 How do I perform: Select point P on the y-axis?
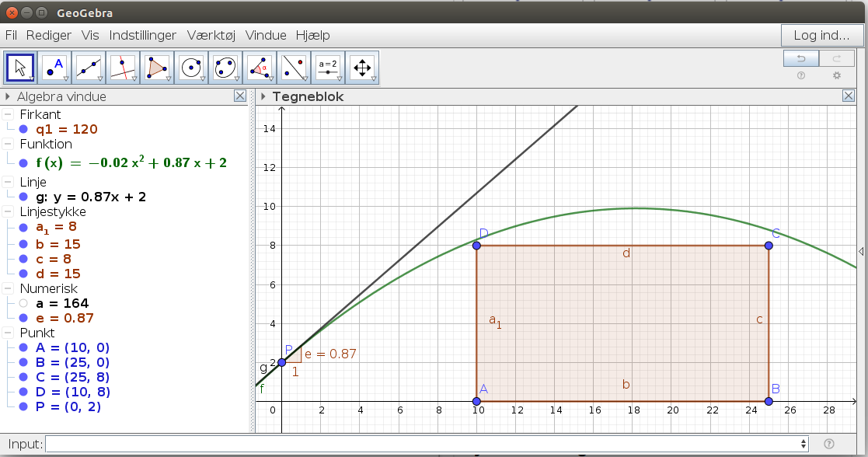tap(282, 362)
